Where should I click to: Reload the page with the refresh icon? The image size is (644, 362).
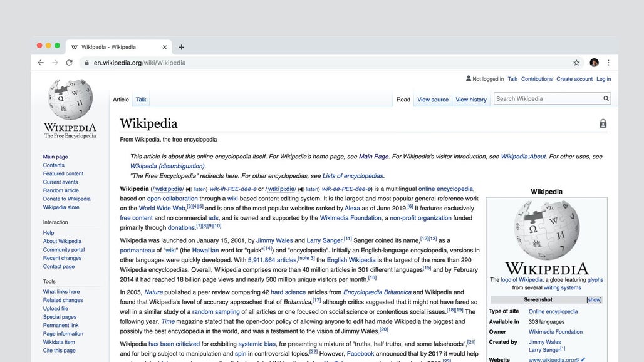69,63
